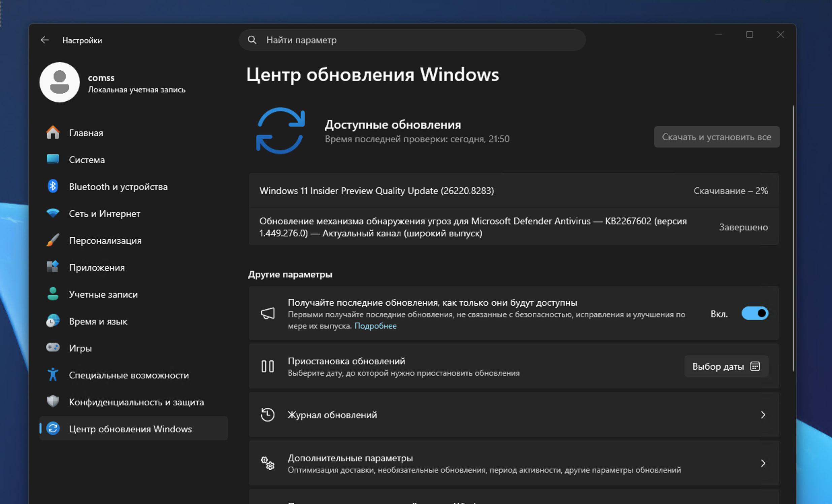
Task: Click Windows 11 Insider Preview Quality Update row
Action: 513,191
